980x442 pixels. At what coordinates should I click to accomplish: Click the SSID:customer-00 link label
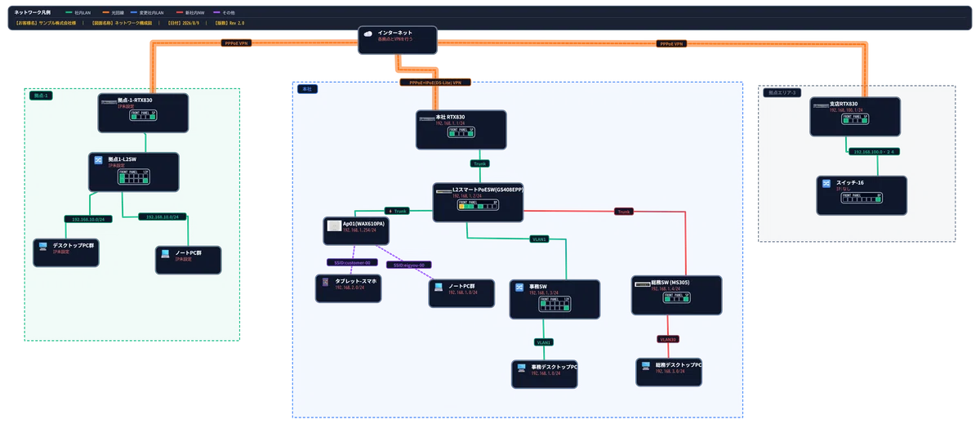(352, 262)
